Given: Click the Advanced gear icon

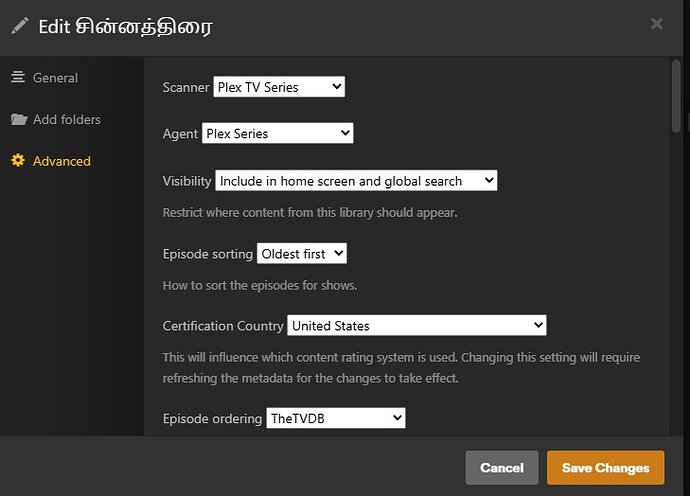Looking at the screenshot, I should tap(18, 160).
